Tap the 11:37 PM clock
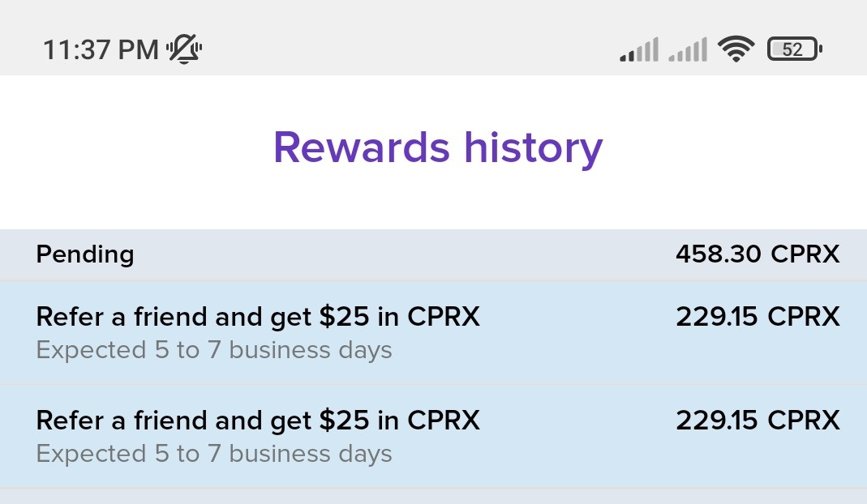 pyautogui.click(x=101, y=49)
